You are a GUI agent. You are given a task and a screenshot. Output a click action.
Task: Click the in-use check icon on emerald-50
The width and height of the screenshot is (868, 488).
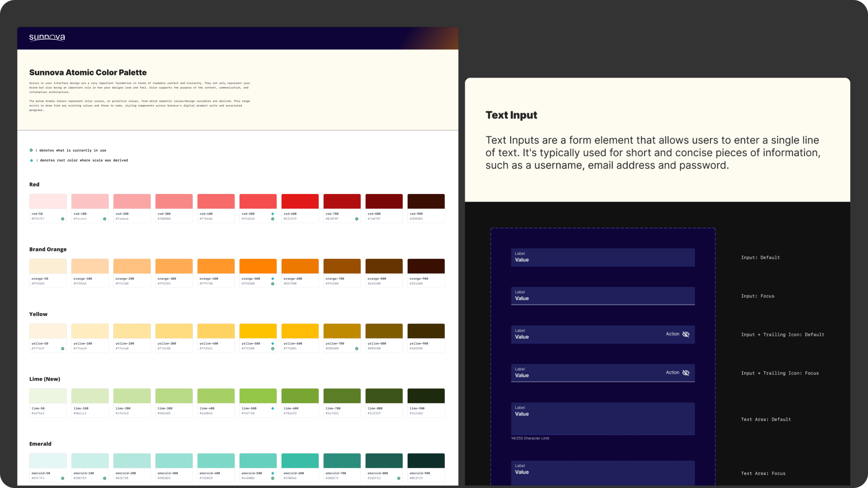coord(63,478)
